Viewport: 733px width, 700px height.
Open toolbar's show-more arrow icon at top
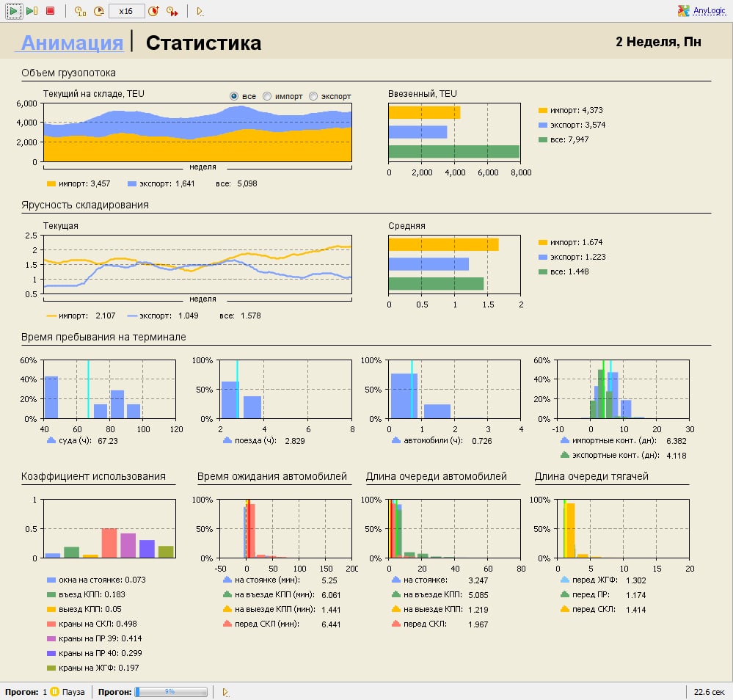click(x=200, y=12)
